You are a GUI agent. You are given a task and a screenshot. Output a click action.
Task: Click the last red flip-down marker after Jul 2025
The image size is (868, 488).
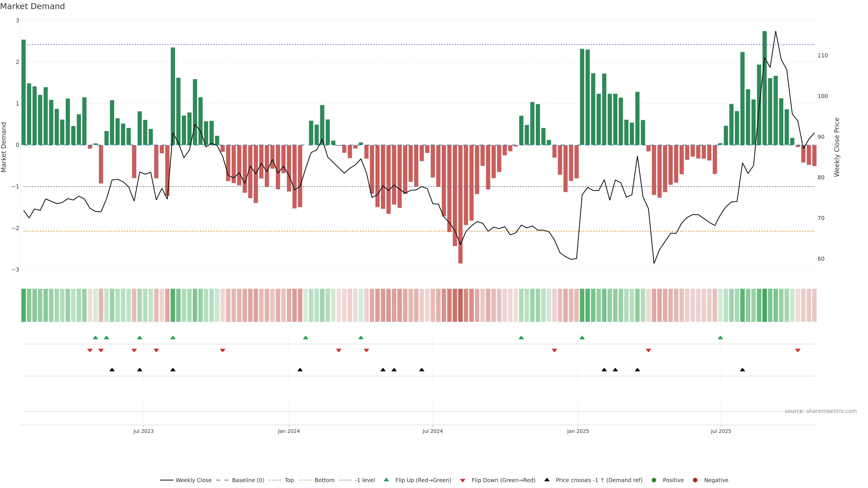click(797, 351)
